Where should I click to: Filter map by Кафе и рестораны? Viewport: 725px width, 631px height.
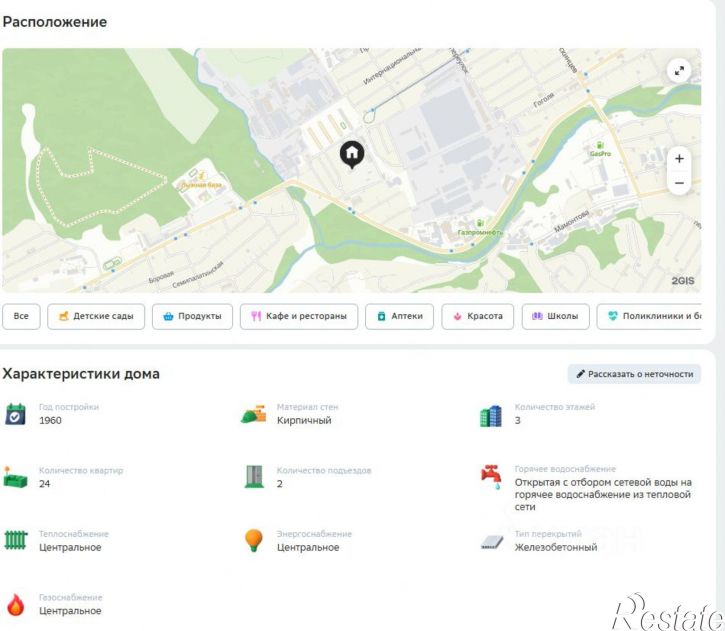(299, 316)
